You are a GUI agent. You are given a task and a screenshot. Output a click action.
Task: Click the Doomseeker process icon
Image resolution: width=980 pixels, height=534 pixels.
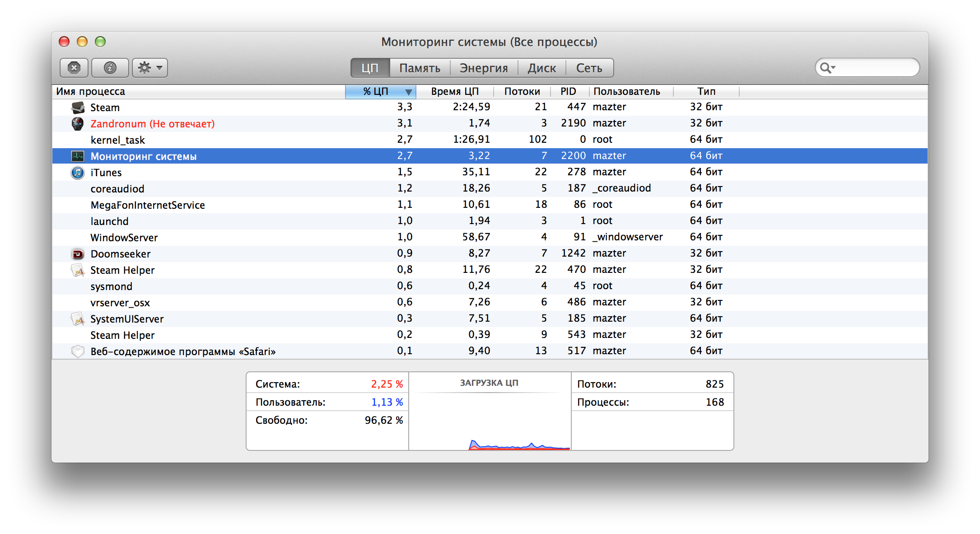click(78, 254)
